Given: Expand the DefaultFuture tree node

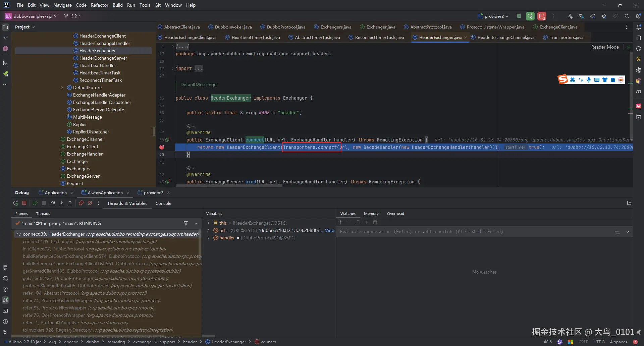Looking at the screenshot, I should click(62, 88).
